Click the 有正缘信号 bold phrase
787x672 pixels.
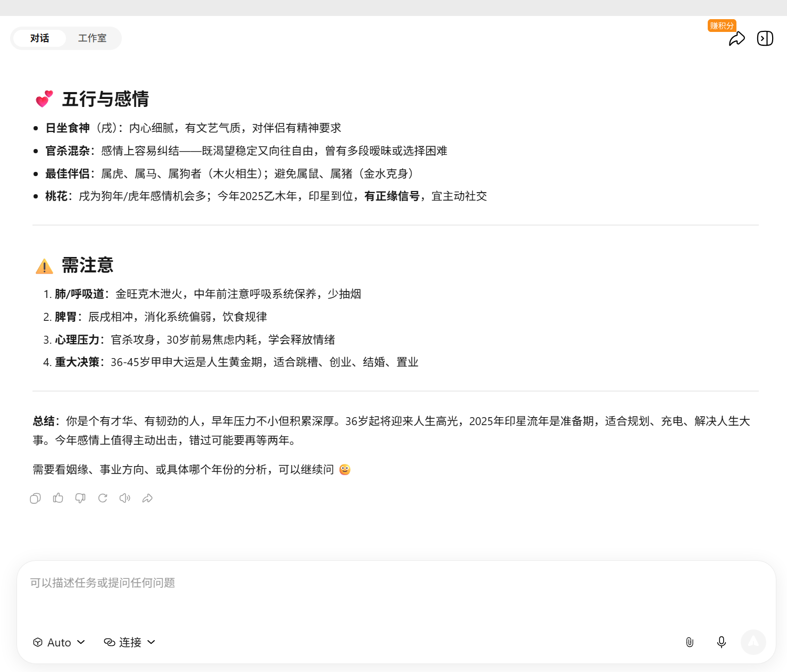[392, 196]
